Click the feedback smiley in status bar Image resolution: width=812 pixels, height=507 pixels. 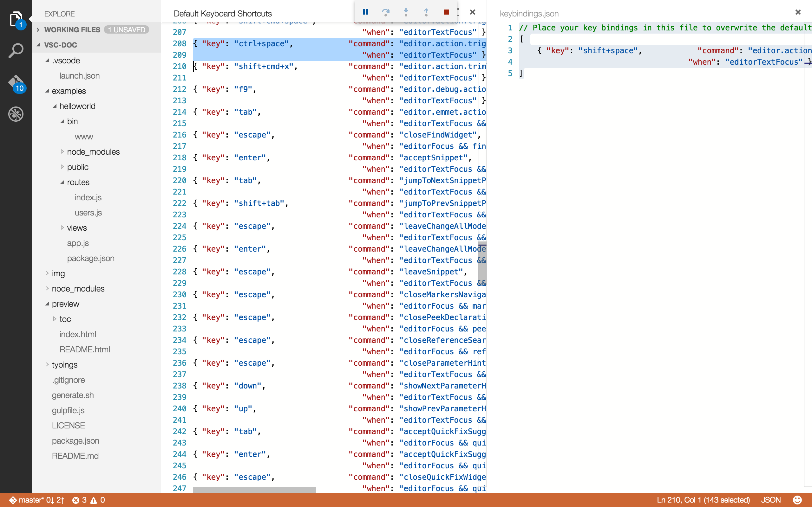[797, 500]
